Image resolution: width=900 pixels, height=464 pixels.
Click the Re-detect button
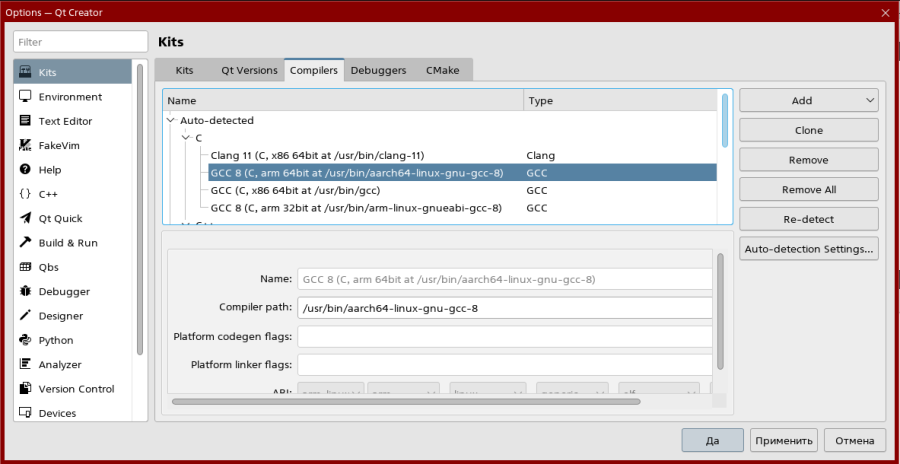click(808, 219)
